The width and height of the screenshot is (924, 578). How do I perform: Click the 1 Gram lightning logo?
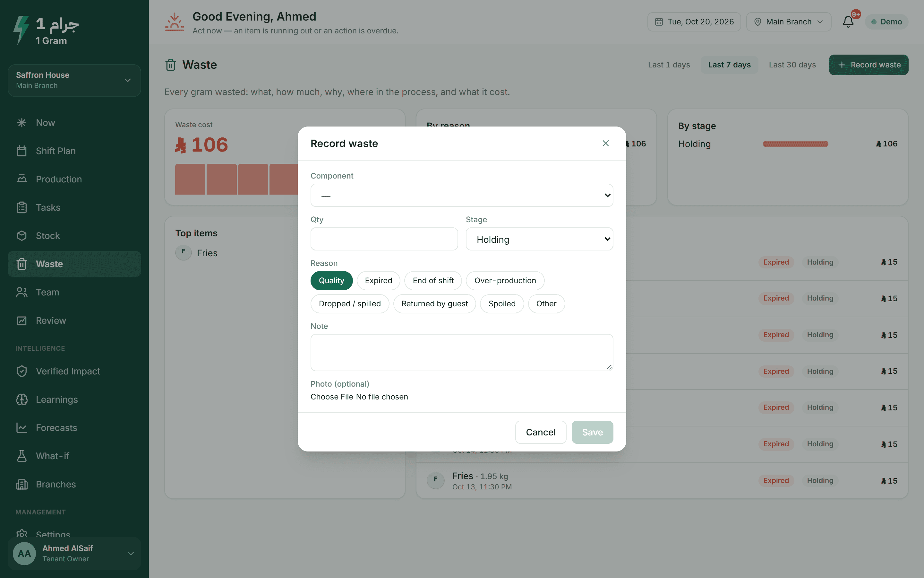(21, 30)
